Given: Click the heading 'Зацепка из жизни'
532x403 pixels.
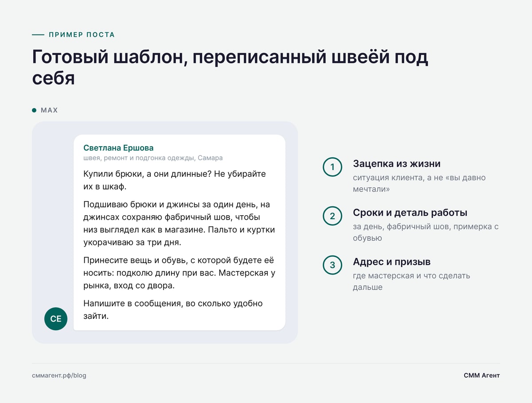Looking at the screenshot, I should (397, 164).
